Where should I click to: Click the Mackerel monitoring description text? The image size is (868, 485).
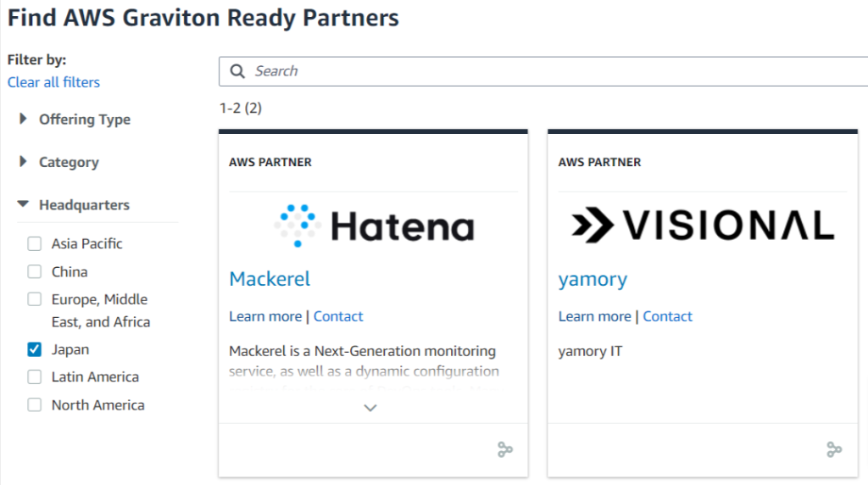pos(364,361)
